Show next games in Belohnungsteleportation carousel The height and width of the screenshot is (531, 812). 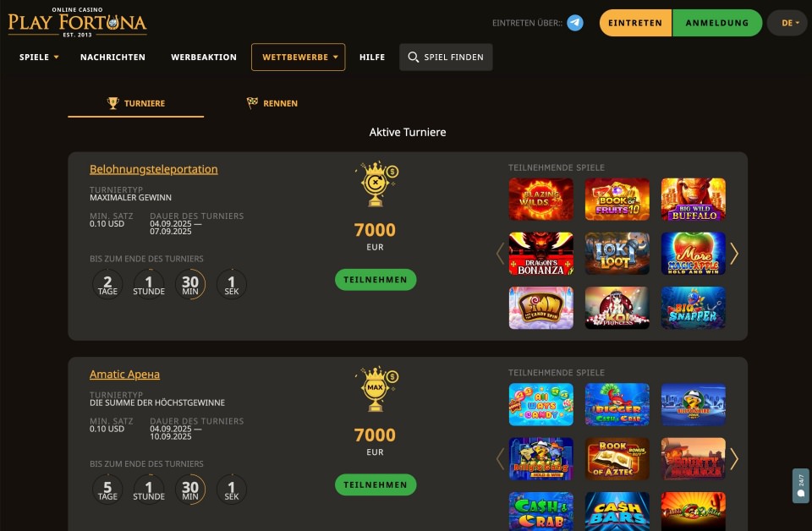pyautogui.click(x=734, y=254)
